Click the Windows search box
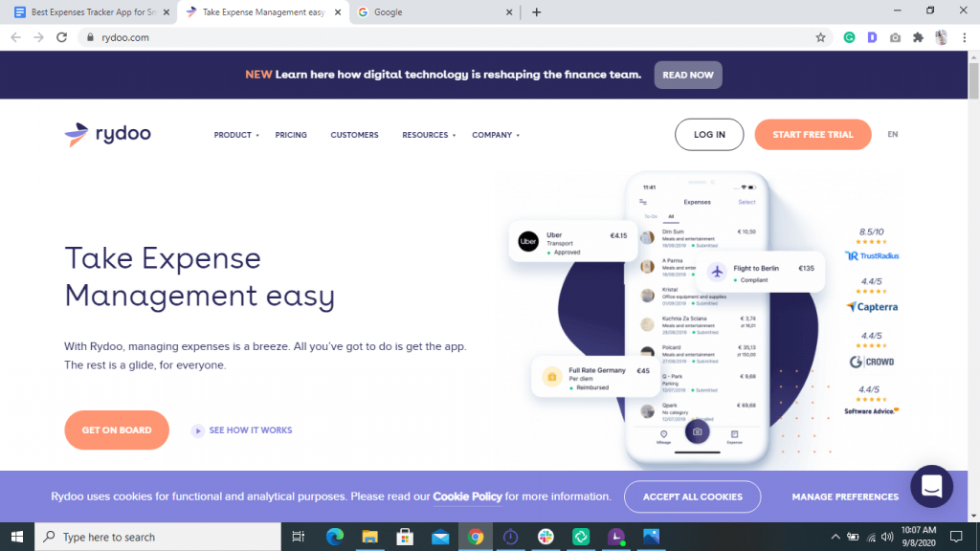This screenshot has width=980, height=551. (x=158, y=537)
